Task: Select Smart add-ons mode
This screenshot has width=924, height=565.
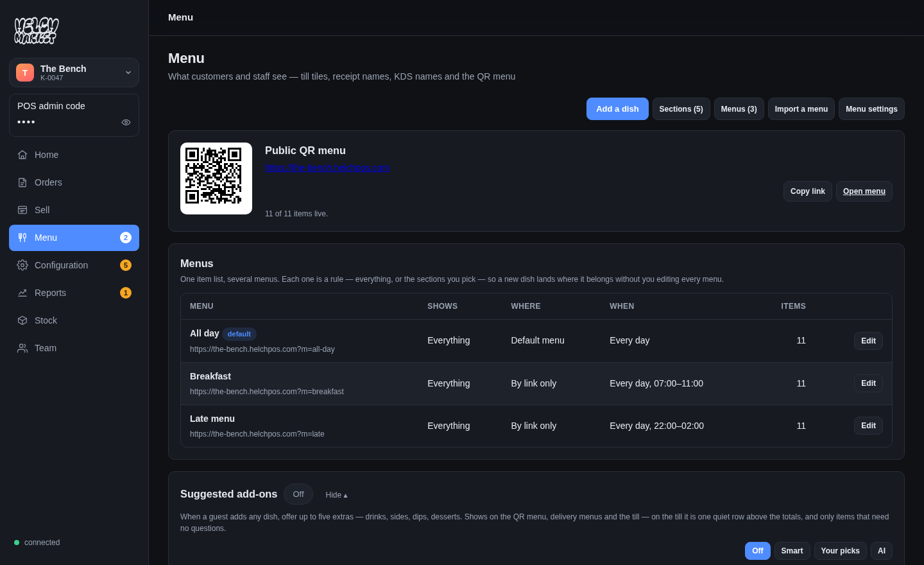Action: 792,551
